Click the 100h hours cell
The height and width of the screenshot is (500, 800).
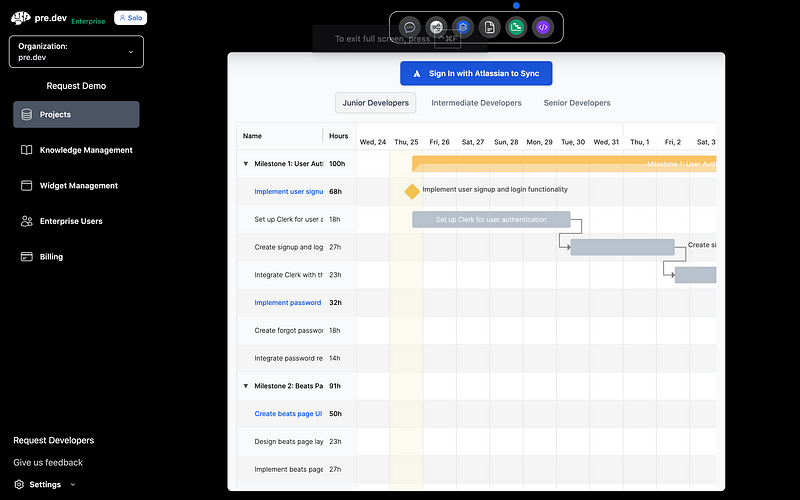point(337,164)
